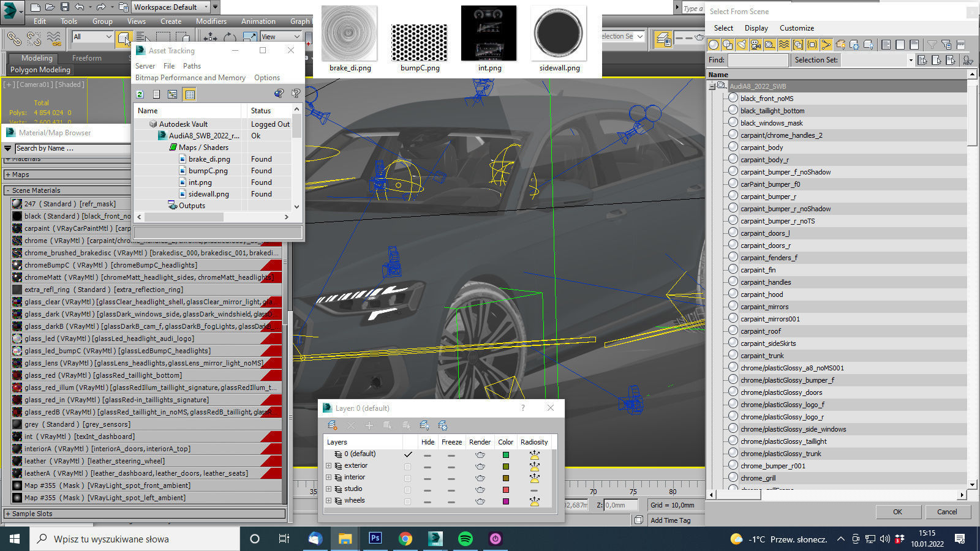
Task: Click the 3ds Max taskbar icon
Action: click(435, 539)
